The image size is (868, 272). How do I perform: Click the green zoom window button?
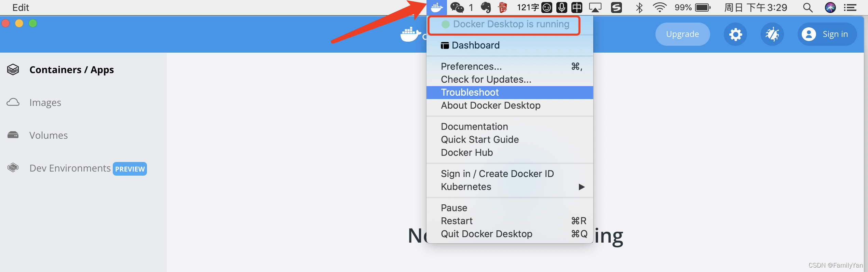(33, 23)
